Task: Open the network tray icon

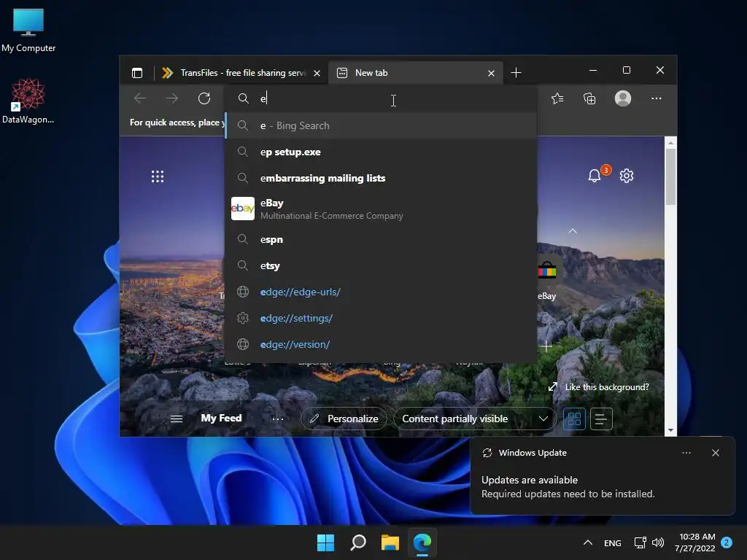Action: pos(640,542)
